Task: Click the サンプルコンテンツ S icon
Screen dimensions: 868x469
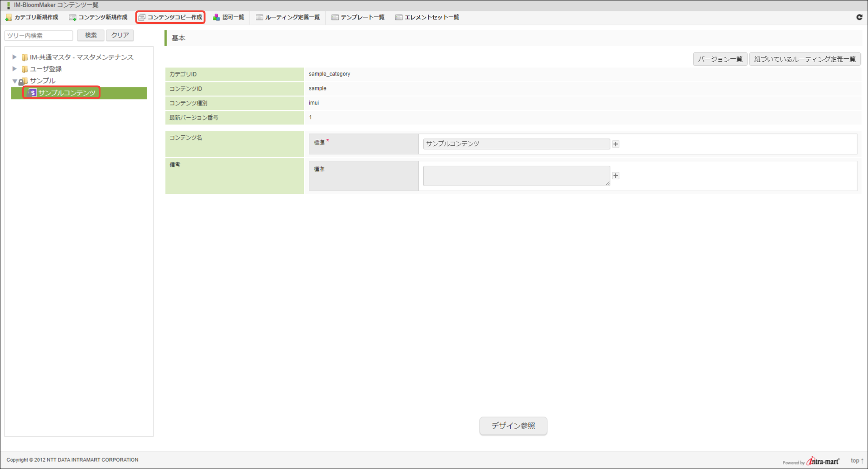Action: click(x=32, y=93)
